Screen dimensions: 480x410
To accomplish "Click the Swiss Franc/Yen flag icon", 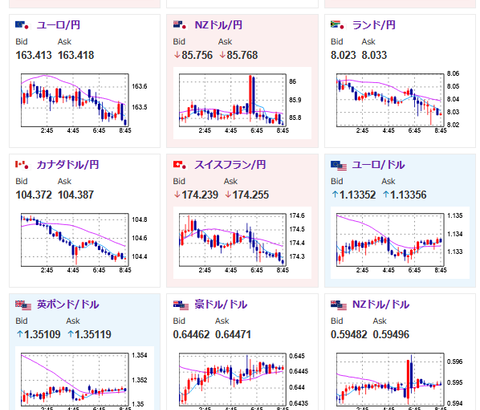I will pos(179,165).
